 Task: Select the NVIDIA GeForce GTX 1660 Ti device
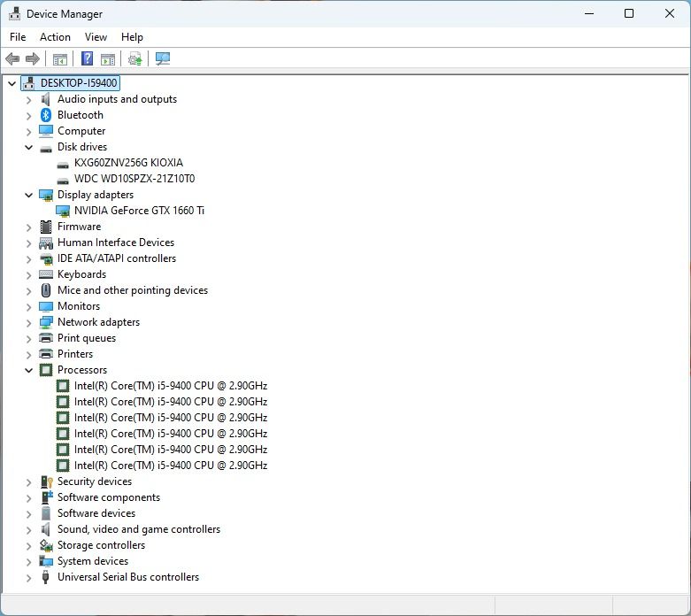139,211
